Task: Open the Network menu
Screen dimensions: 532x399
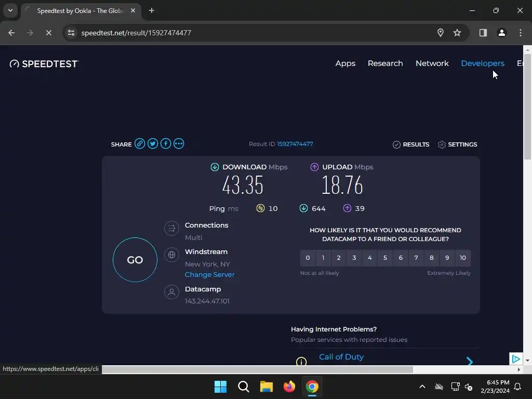Action: click(432, 63)
